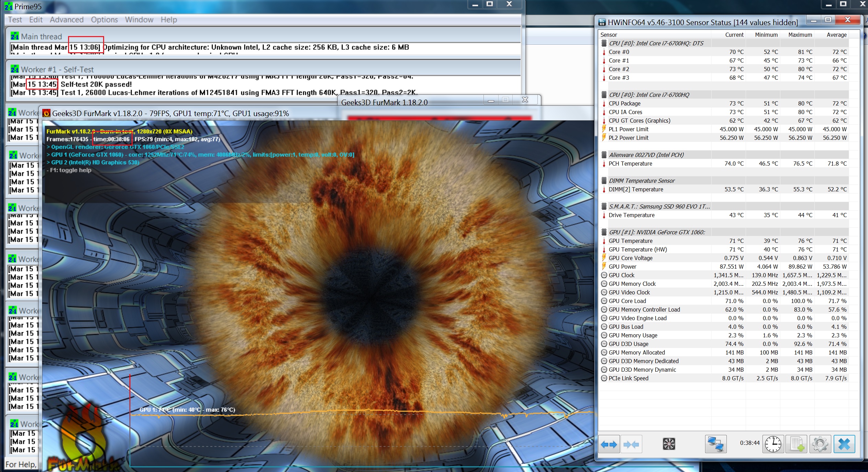Click the collapse columns arrows button in HWiNFO
The image size is (868, 472).
tap(631, 445)
